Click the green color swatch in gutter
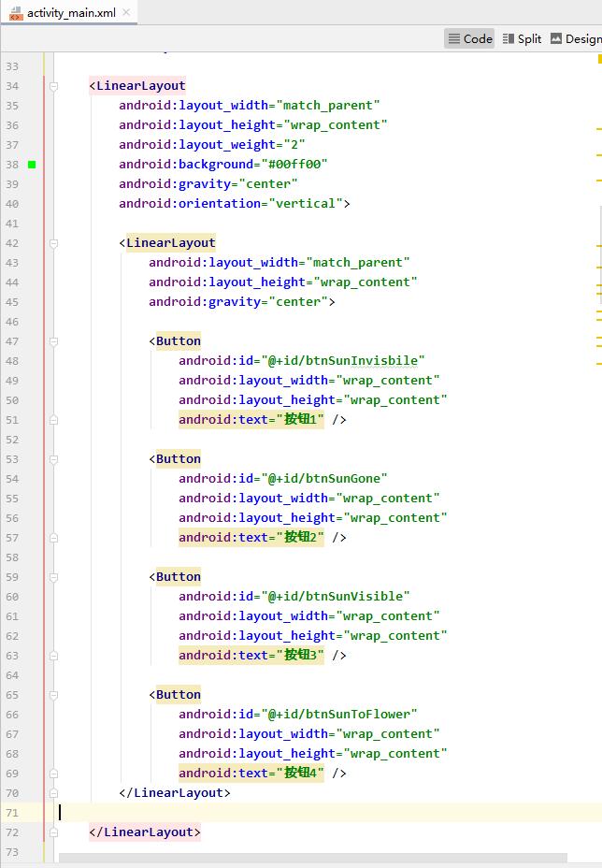 (x=32, y=165)
